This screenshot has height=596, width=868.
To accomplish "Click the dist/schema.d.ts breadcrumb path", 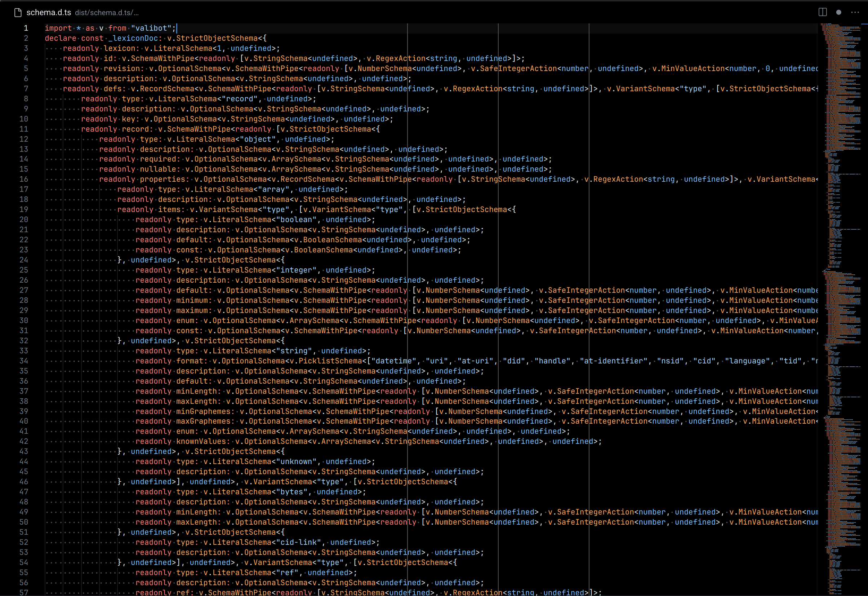I will [x=106, y=13].
